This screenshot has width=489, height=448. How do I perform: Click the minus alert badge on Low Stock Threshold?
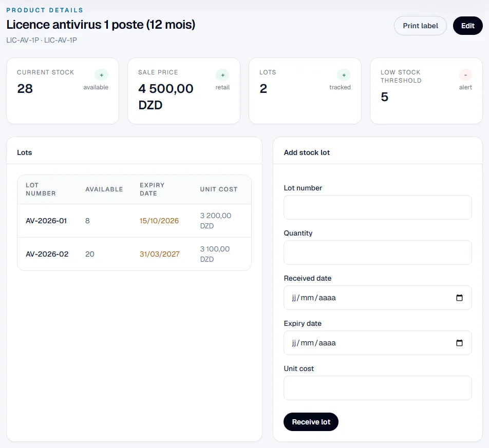click(465, 75)
